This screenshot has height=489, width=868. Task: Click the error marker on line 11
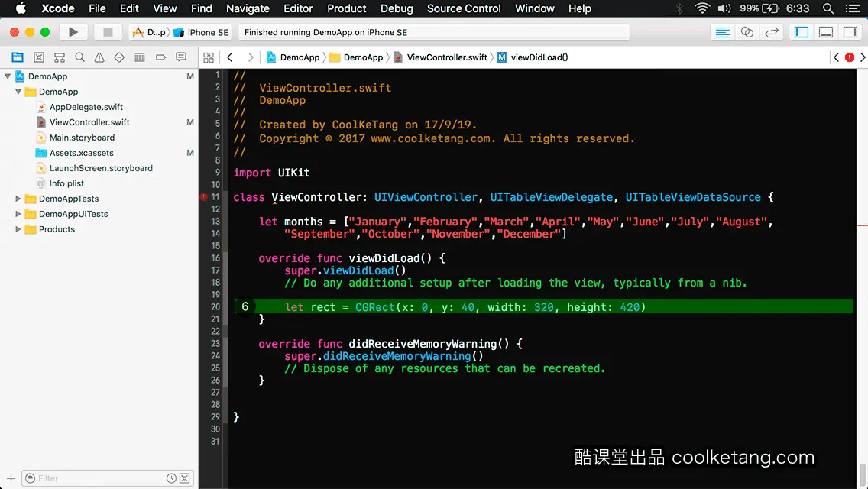tap(204, 196)
